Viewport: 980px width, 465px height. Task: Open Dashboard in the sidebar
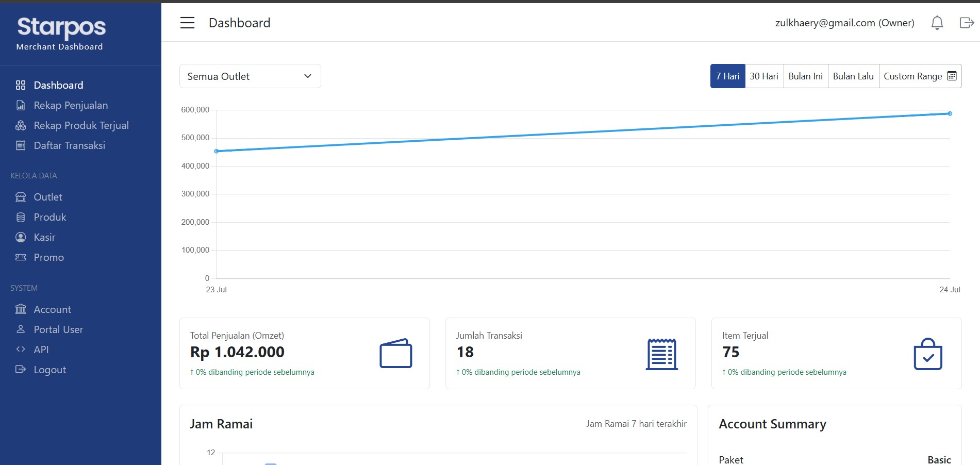58,85
